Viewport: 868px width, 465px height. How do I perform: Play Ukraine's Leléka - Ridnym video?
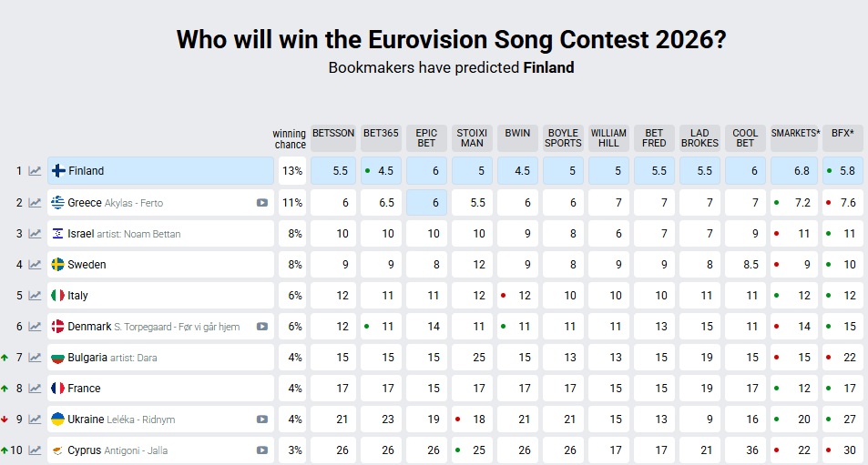(262, 420)
